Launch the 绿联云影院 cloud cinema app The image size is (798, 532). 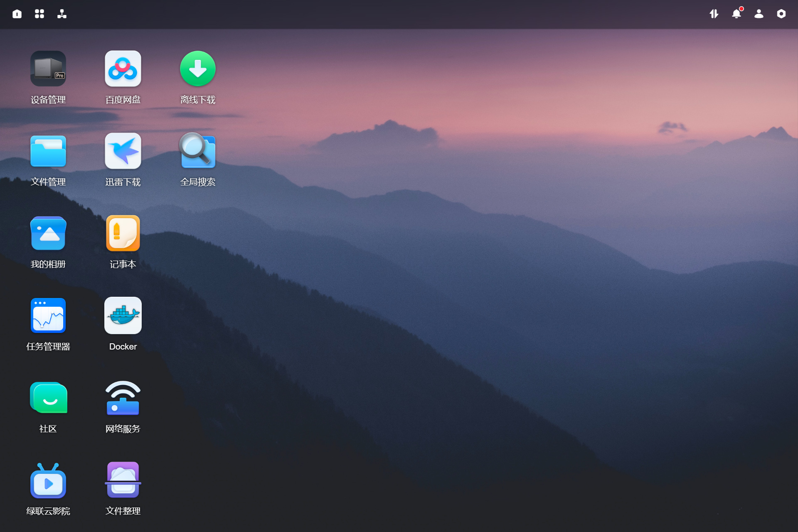coord(48,480)
